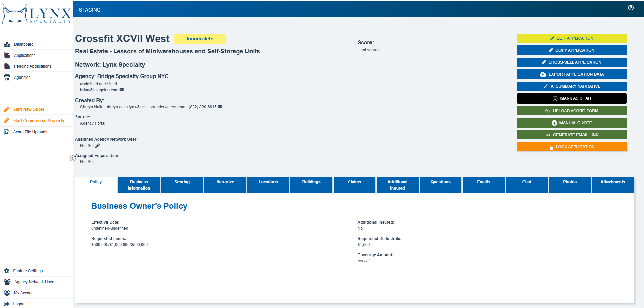This screenshot has width=644, height=308.
Task: Click the Acord File Uploads icon
Action: pyautogui.click(x=7, y=132)
